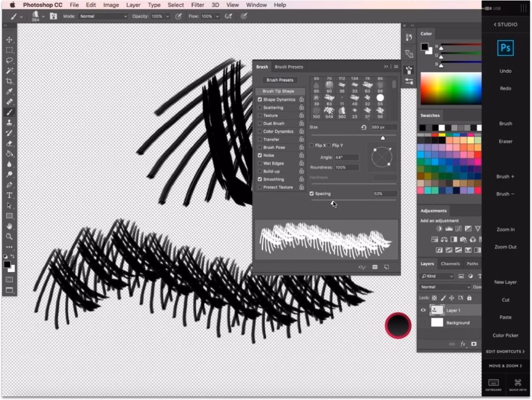Viewport: 532px width, 400px height.
Task: Select the Type tool
Action: tap(9, 195)
